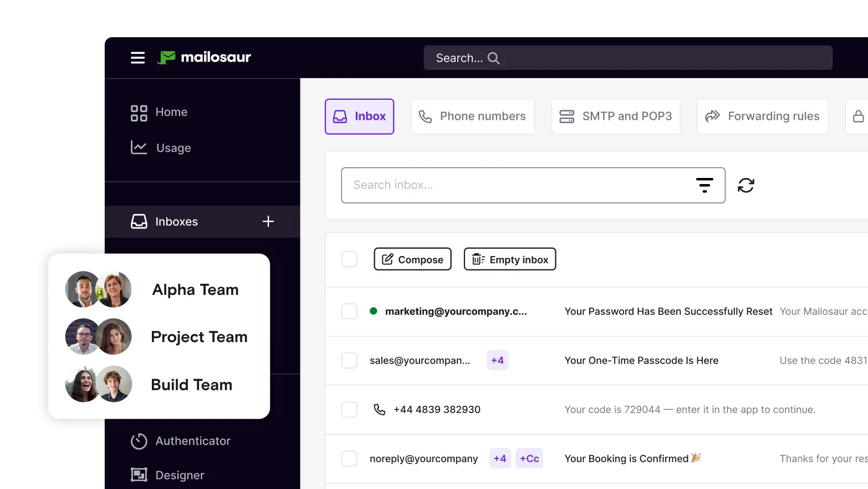Viewport: 868px width, 489px height.
Task: Click the search magnifier in the top bar
Action: point(493,58)
